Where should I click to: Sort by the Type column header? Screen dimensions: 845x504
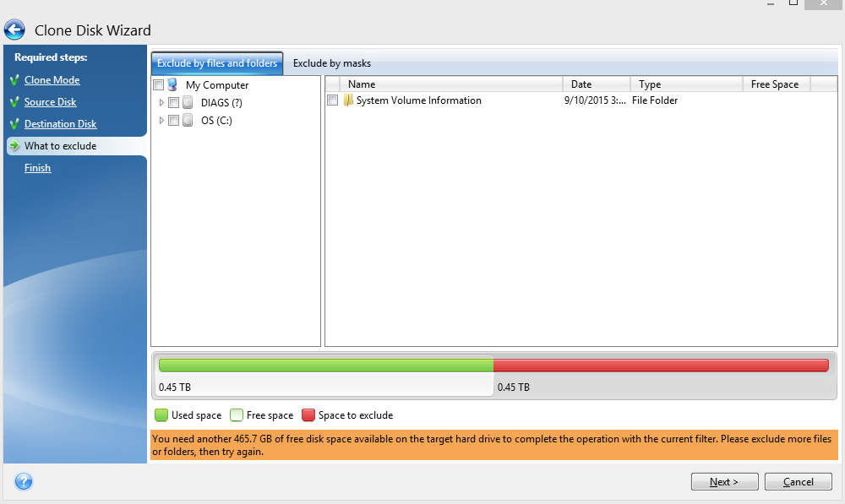coord(686,84)
